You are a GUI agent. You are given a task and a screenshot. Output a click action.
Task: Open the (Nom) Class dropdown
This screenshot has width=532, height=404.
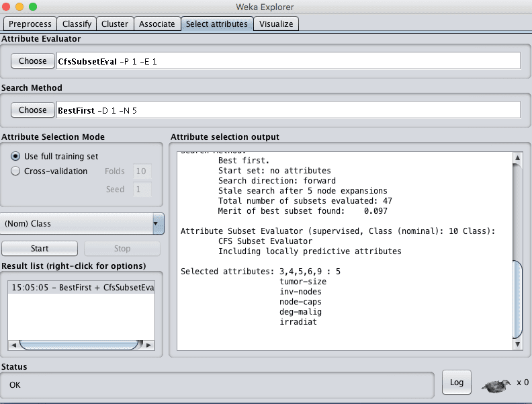82,224
